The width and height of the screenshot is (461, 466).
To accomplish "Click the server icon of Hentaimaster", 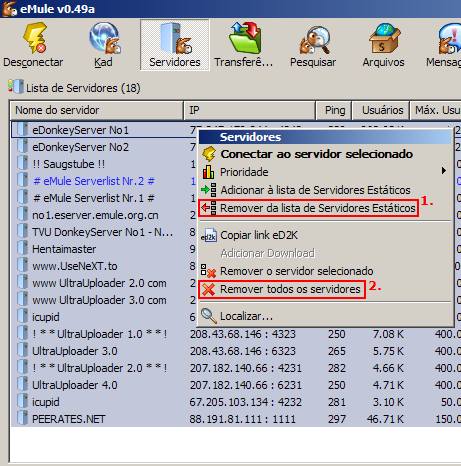I will 22,248.
